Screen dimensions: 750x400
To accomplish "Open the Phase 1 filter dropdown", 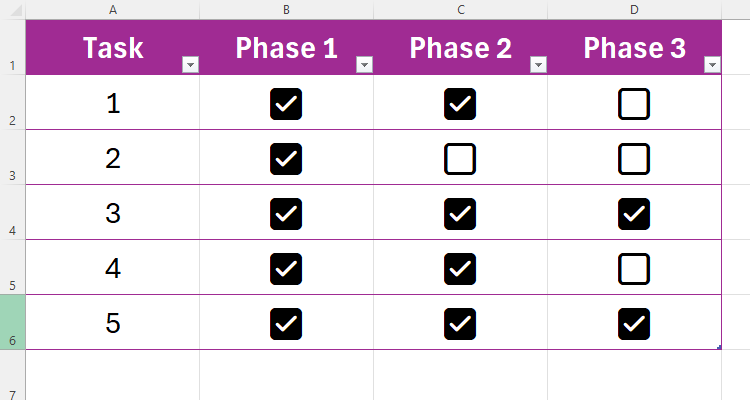I will [364, 65].
